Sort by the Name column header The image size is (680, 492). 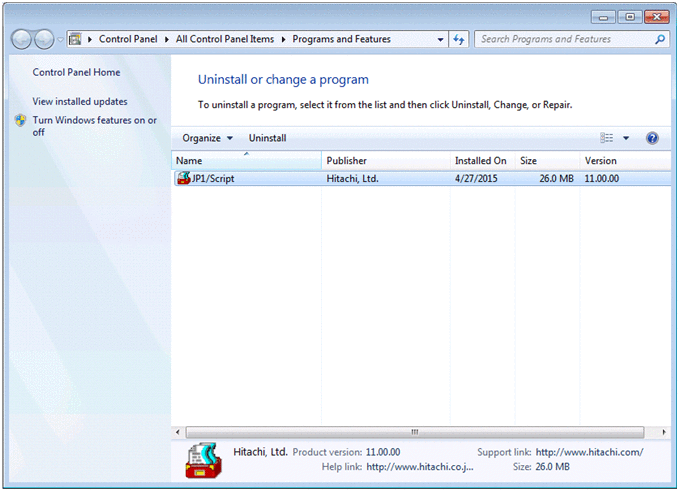(x=246, y=160)
